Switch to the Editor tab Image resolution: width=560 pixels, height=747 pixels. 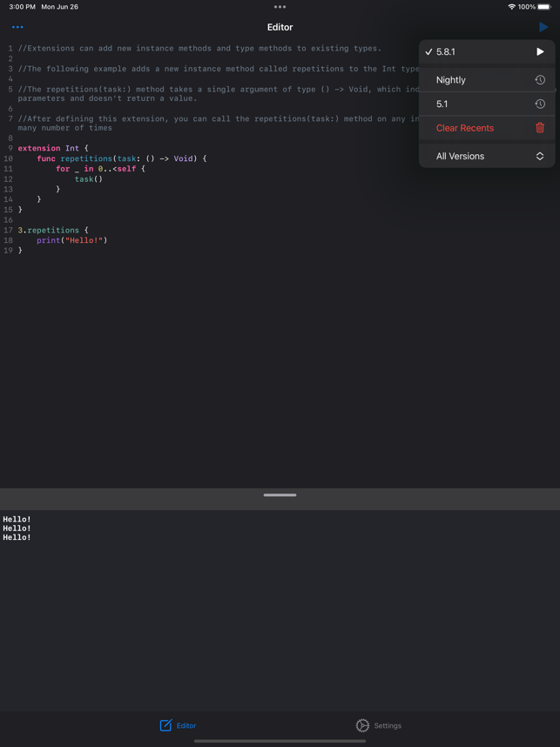click(178, 725)
